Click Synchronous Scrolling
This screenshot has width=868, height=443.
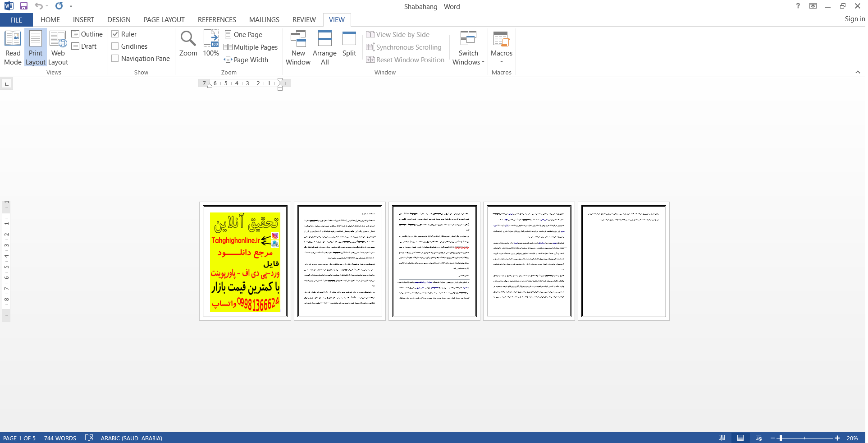[x=404, y=47]
